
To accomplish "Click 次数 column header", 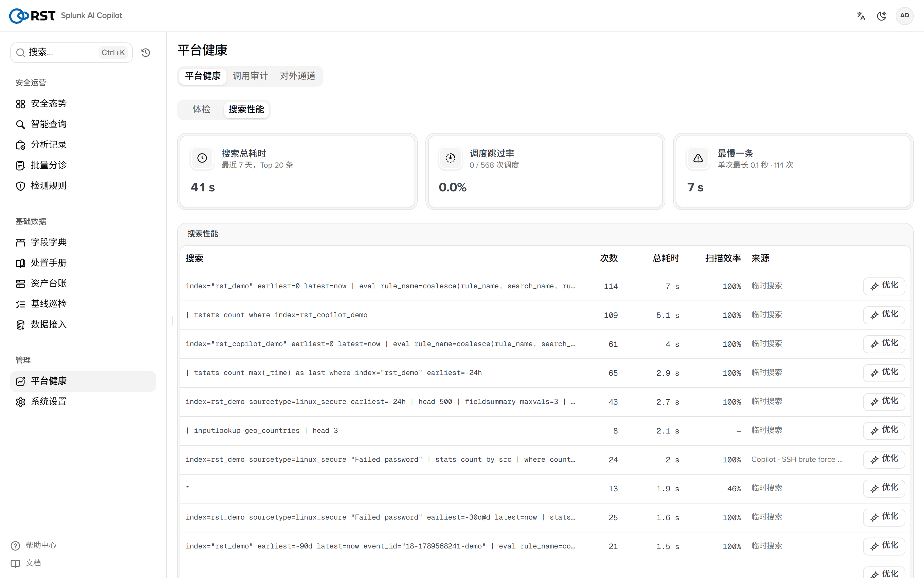I will 609,258.
